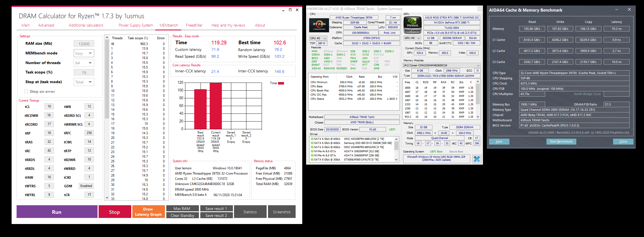Screen dimensions: 644x237
Task: Click down arrow of HWiNFO drives list
Action: click(396, 160)
